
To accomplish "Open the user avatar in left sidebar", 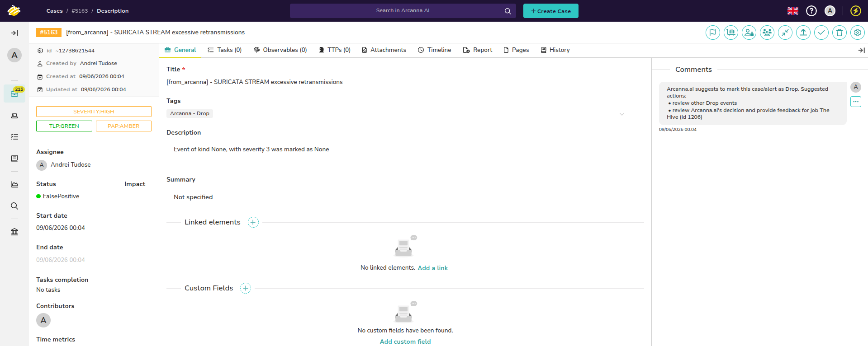I will tap(14, 55).
